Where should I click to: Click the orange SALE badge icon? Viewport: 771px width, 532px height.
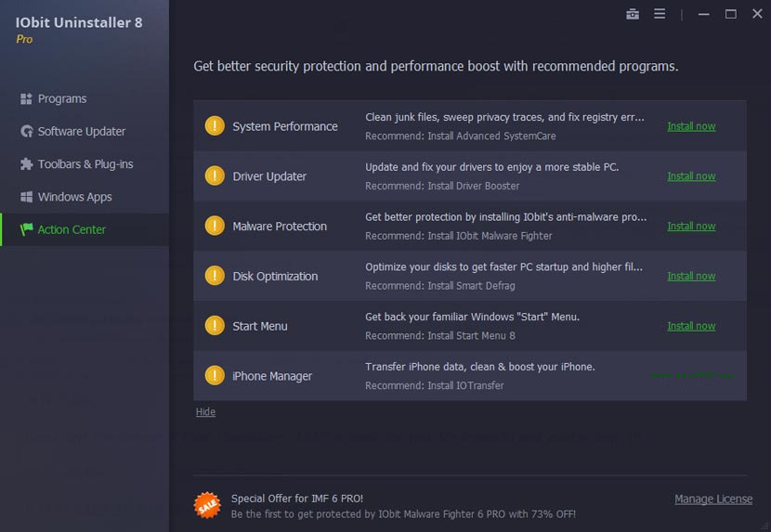(207, 505)
